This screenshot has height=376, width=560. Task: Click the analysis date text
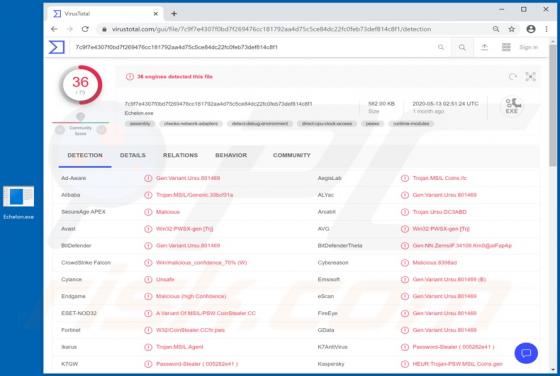pos(445,104)
